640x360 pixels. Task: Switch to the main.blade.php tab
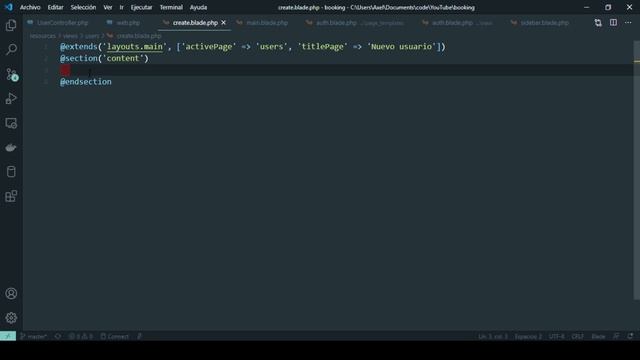263,23
